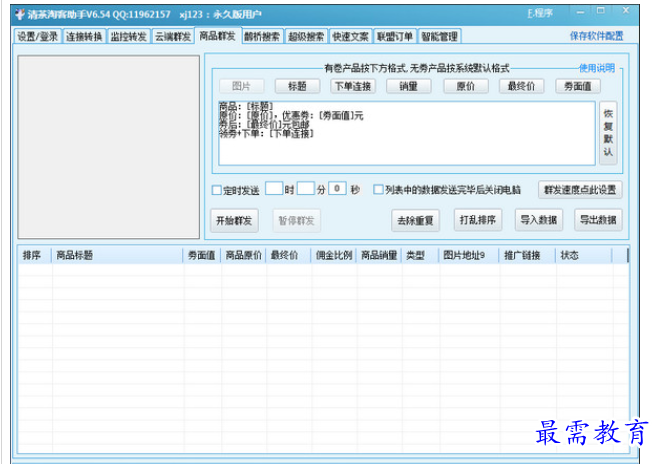
Task: Enable the 定时发送 checkbox
Action: 217,190
